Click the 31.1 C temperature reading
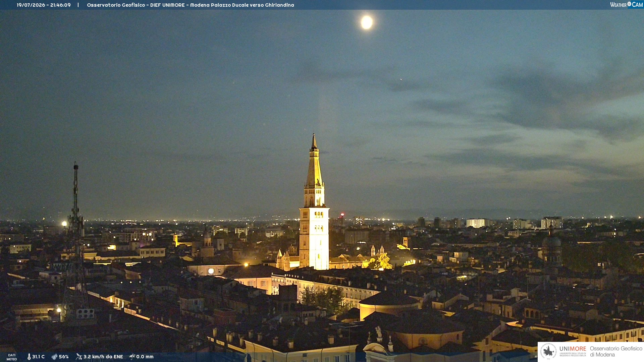The height and width of the screenshot is (362, 644). click(38, 357)
